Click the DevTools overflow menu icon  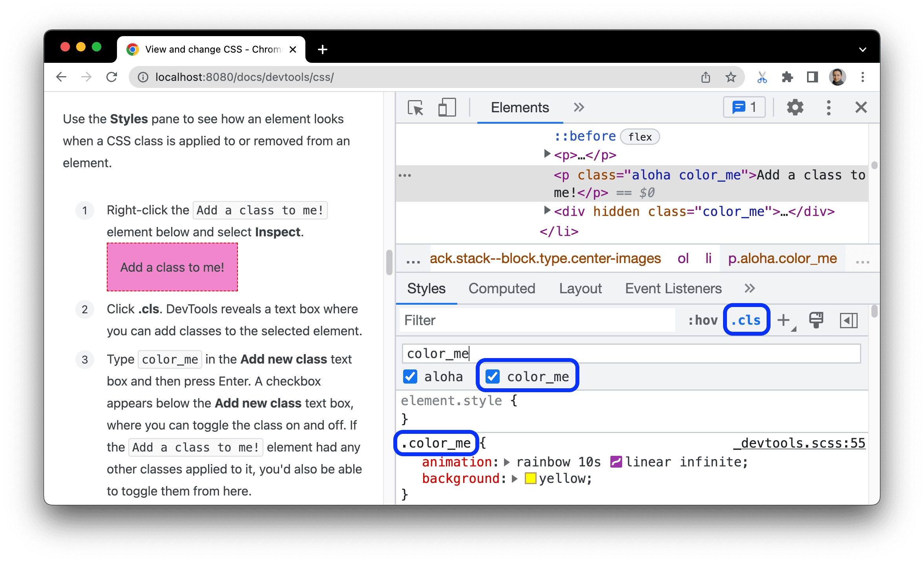point(827,108)
